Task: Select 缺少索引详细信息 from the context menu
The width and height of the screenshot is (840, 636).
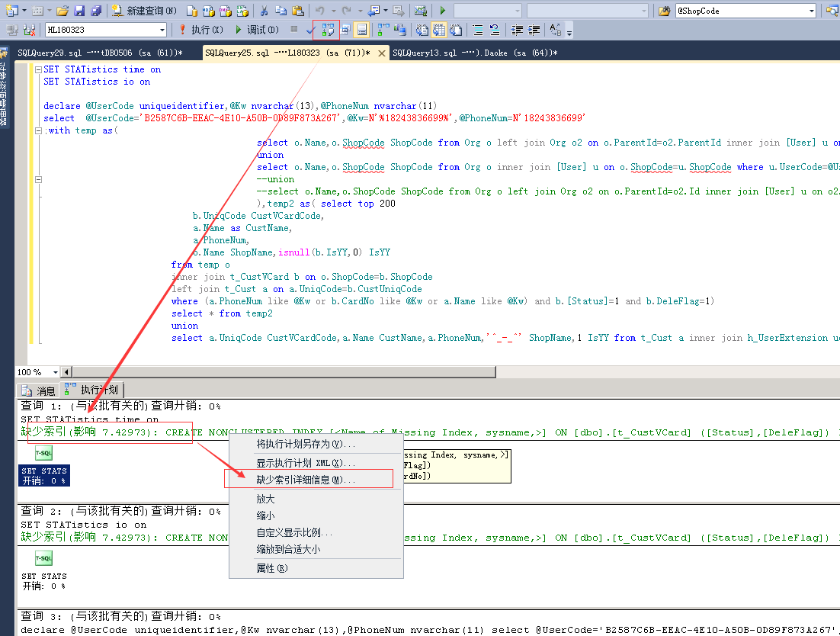Action: (x=305, y=480)
